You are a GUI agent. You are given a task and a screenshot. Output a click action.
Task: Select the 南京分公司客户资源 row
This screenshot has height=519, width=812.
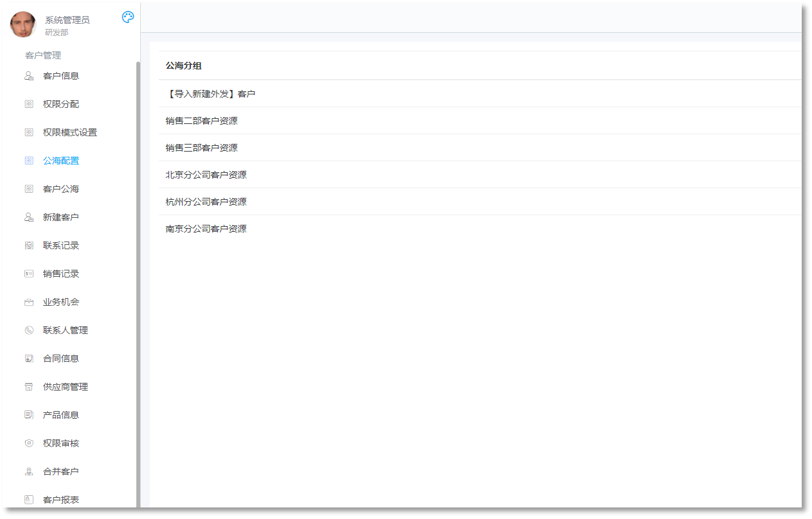[x=480, y=229]
